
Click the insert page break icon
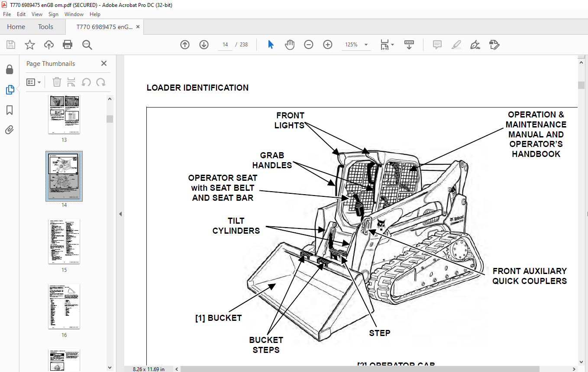point(71,82)
